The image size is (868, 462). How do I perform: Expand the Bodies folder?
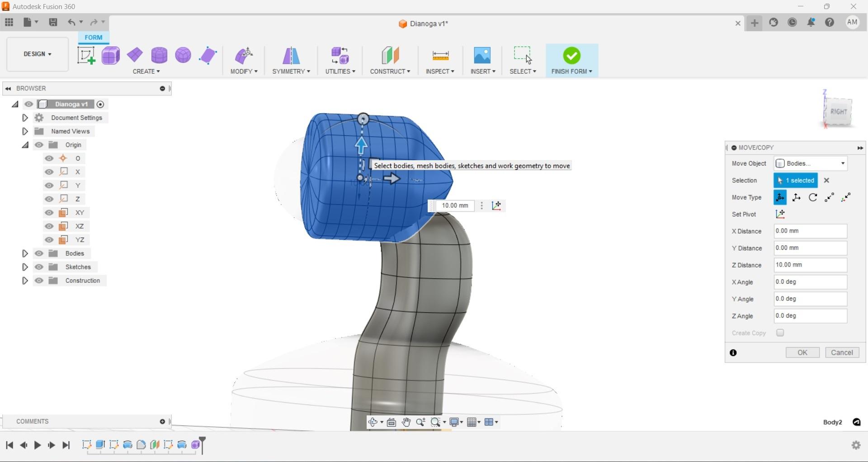25,253
